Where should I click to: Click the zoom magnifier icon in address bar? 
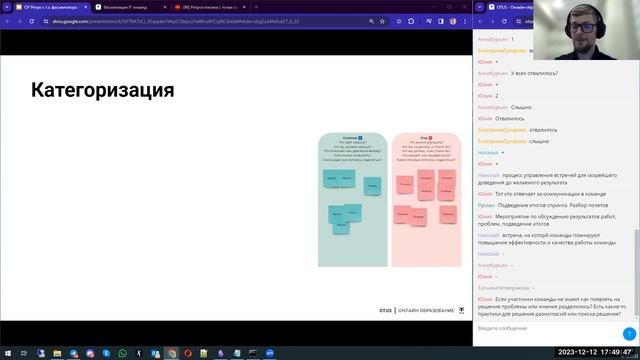[x=371, y=21]
